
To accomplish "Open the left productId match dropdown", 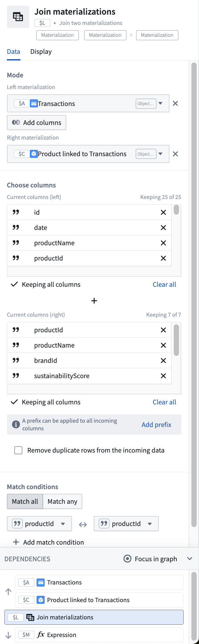I will [39, 524].
